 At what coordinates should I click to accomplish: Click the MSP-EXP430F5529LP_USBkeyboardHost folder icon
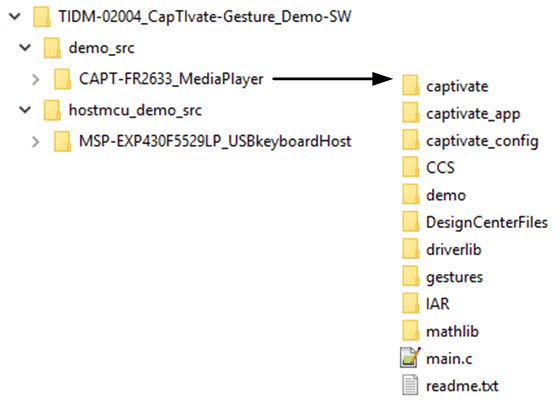point(62,141)
